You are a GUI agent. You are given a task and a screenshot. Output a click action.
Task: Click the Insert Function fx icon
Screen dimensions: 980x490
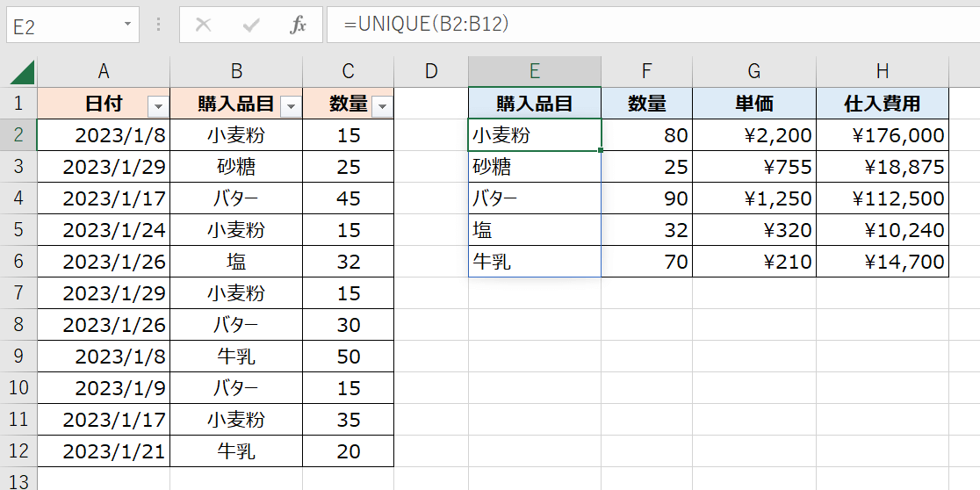pyautogui.click(x=299, y=25)
